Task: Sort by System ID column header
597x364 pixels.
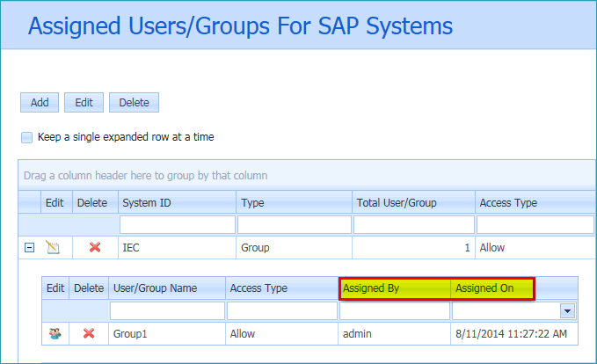Action: [x=177, y=202]
